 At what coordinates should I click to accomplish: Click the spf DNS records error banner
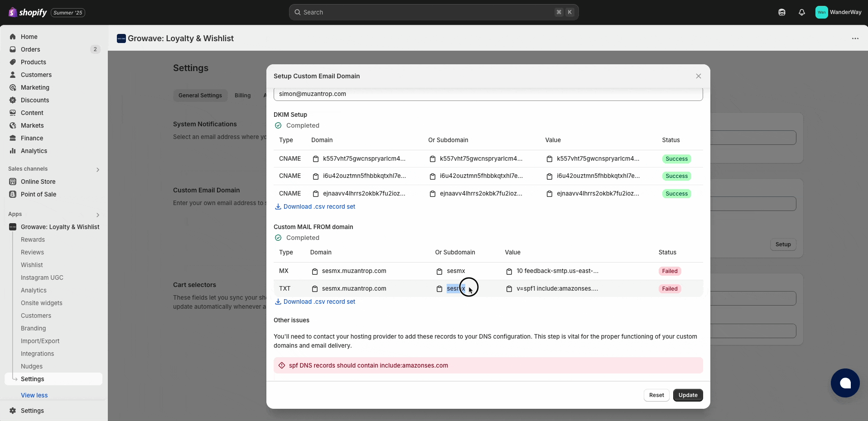tap(488, 365)
